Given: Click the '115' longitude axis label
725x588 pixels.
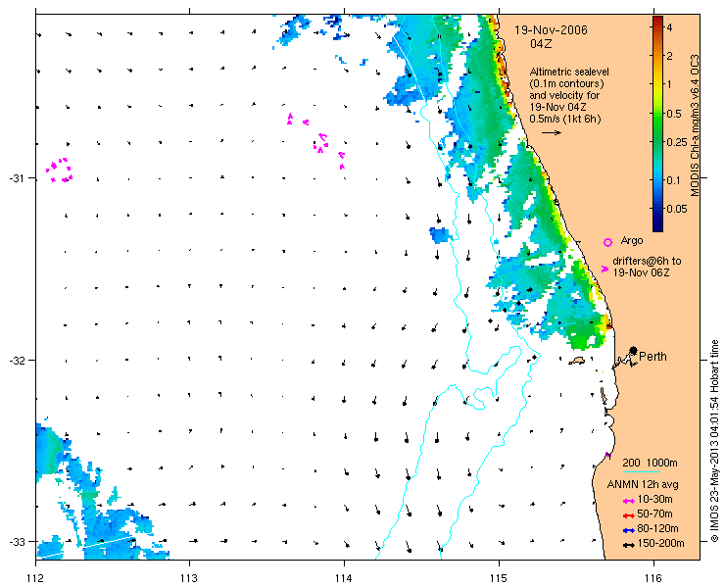Looking at the screenshot, I should [x=499, y=578].
